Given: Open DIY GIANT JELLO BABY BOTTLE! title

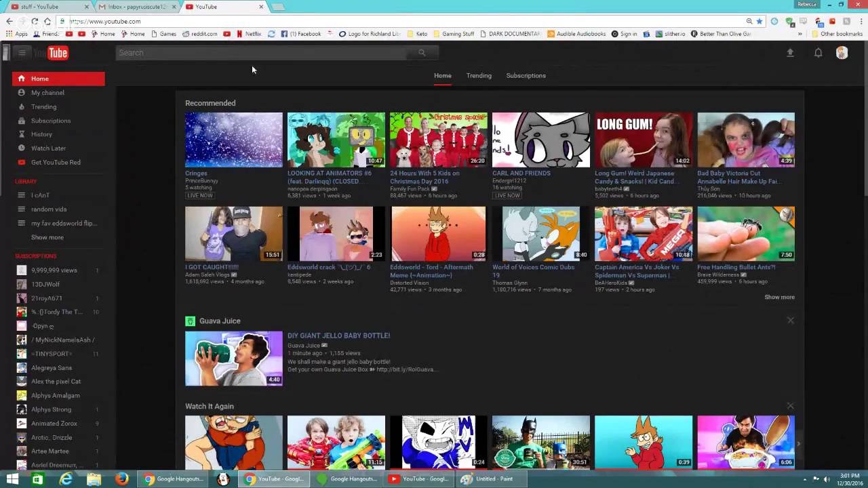Looking at the screenshot, I should [338, 335].
